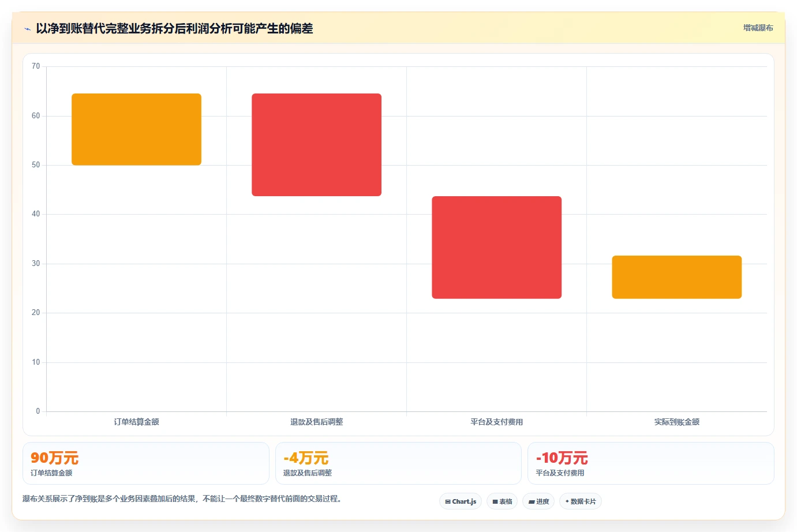Image resolution: width=797 pixels, height=532 pixels.
Task: Click x-axis label 订单结算金额
Action: click(136, 422)
